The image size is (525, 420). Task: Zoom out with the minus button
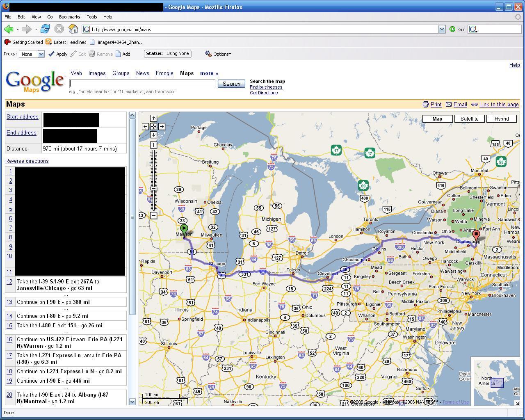click(x=153, y=215)
